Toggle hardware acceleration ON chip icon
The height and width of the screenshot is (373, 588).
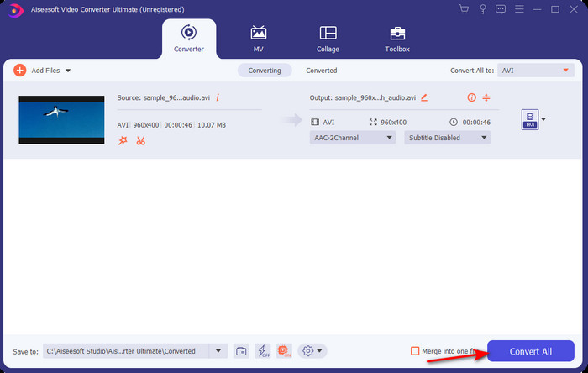point(284,351)
